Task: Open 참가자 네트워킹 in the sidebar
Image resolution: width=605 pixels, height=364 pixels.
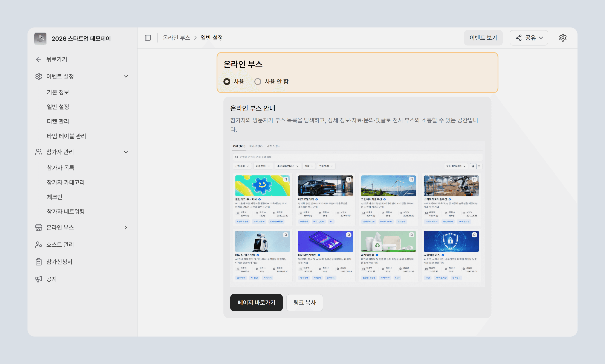Action: pyautogui.click(x=66, y=211)
